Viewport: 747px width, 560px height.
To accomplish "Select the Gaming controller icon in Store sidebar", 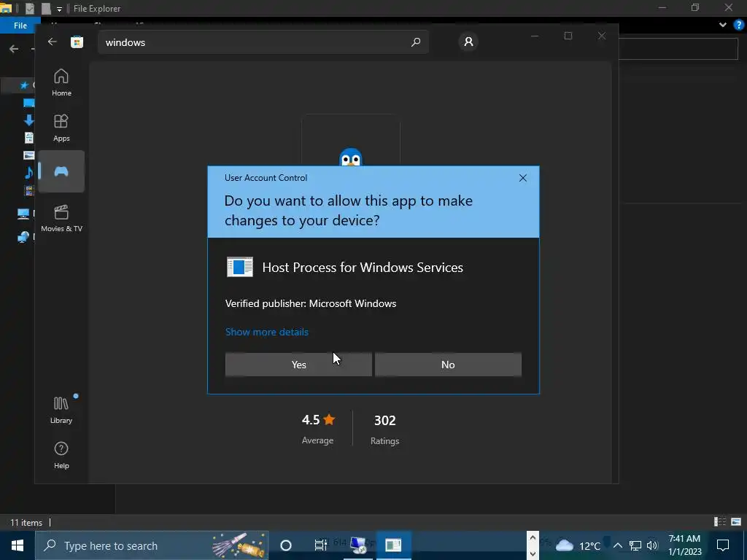I will coord(61,171).
